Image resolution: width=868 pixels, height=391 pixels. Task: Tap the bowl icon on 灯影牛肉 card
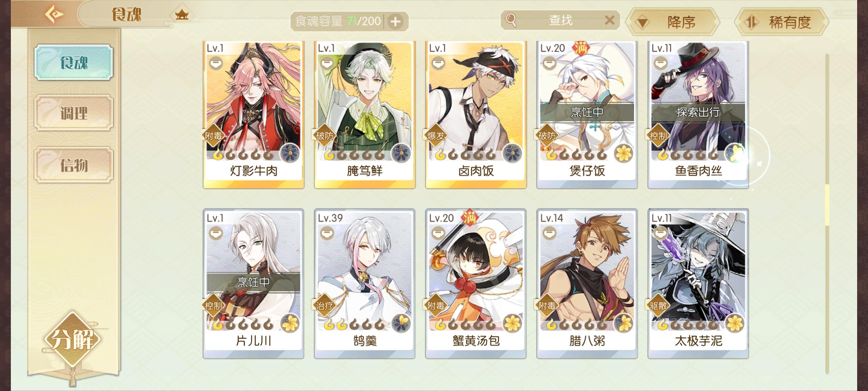click(216, 64)
